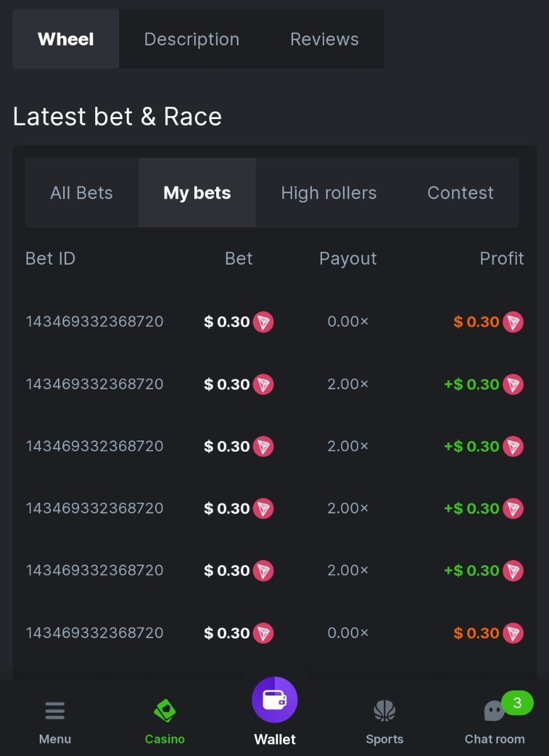The width and height of the screenshot is (549, 756).
Task: View the High rollers tab
Action: [328, 193]
